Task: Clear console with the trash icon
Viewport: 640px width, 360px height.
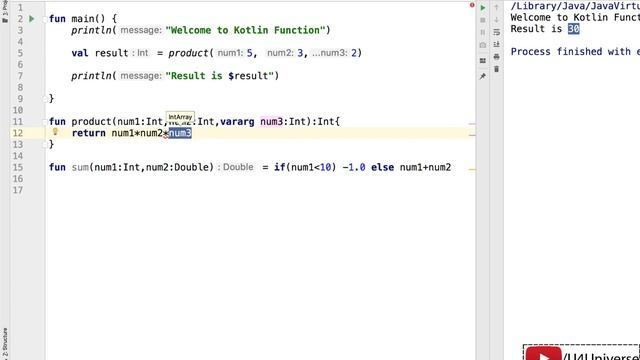Action: pyautogui.click(x=496, y=69)
